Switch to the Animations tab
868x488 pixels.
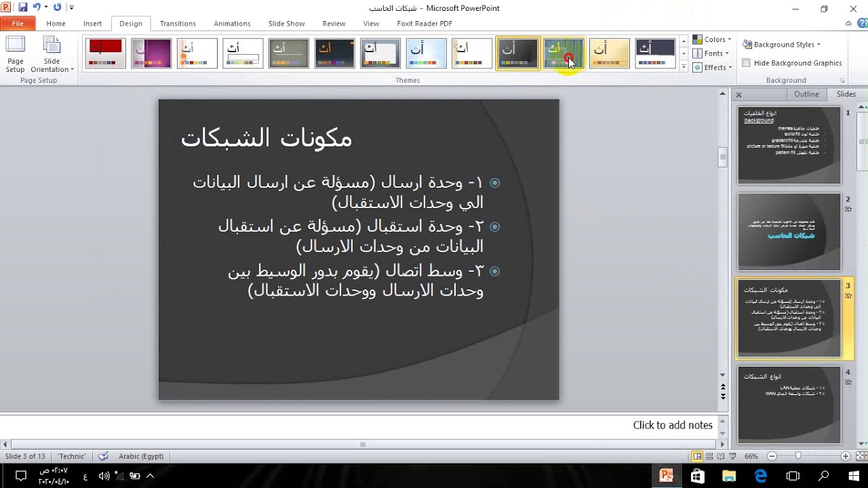click(x=232, y=23)
